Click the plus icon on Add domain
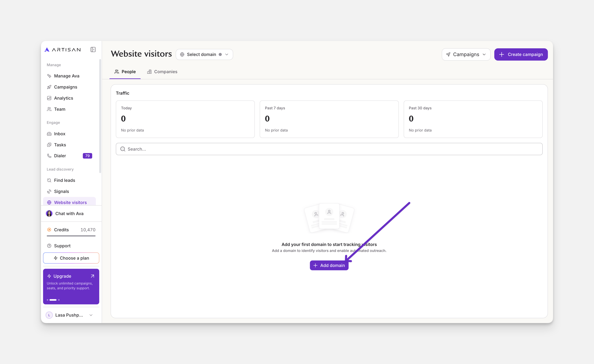Viewport: 594px width, 364px height. click(315, 265)
